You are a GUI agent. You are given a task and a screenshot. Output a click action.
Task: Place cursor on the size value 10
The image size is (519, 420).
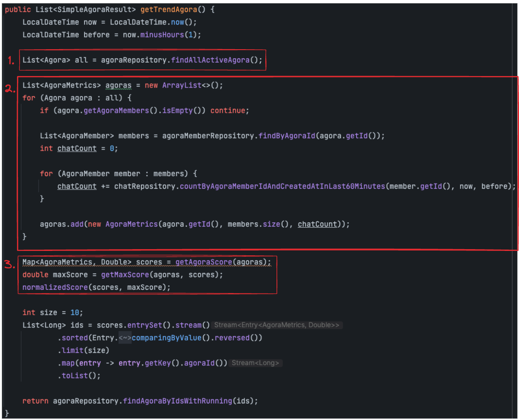pyautogui.click(x=74, y=313)
